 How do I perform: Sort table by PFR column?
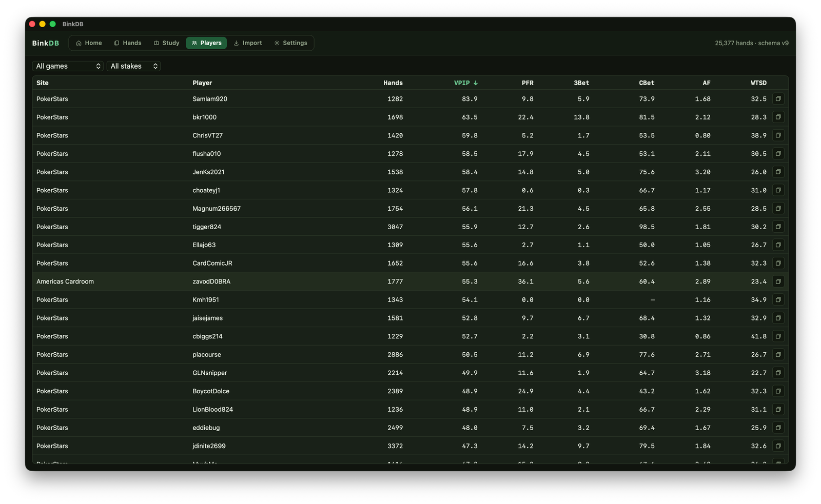tap(527, 83)
